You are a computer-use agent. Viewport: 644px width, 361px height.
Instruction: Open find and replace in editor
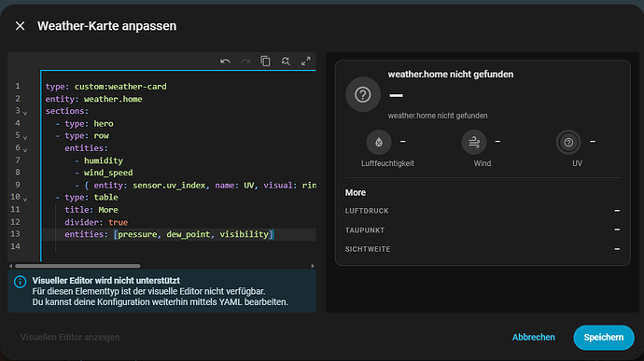point(286,62)
